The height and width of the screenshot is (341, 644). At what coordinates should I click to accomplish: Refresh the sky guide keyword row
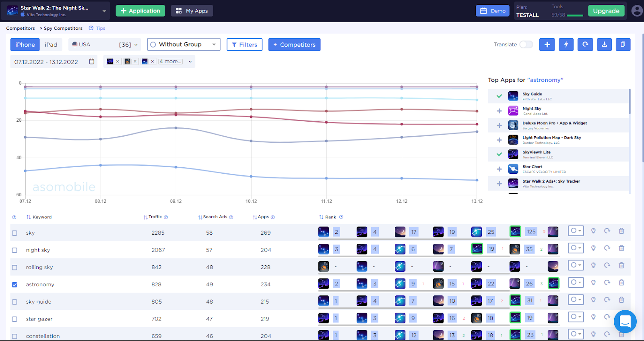click(x=607, y=300)
